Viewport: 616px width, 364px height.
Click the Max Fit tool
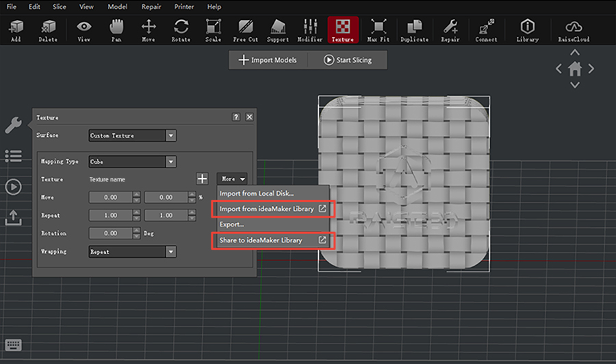[x=378, y=30]
